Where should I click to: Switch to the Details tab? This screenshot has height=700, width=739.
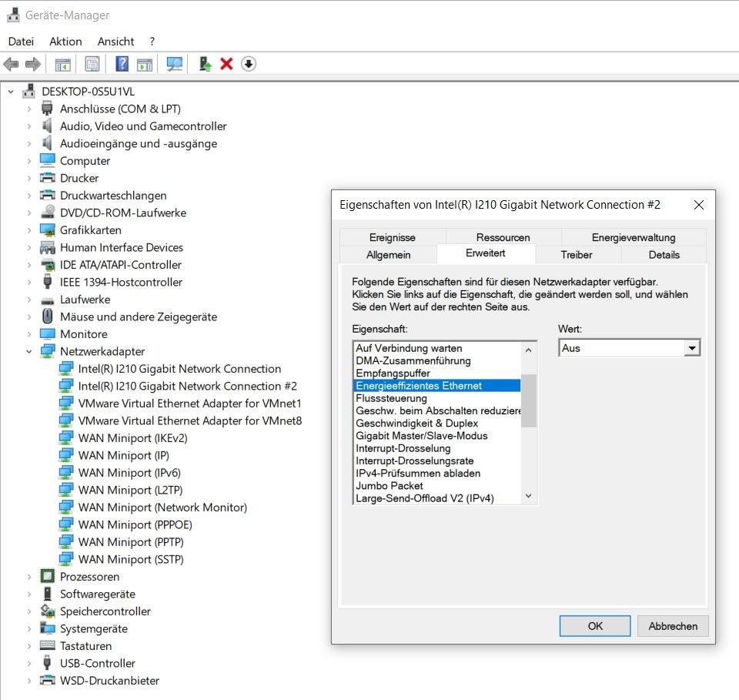tap(664, 255)
